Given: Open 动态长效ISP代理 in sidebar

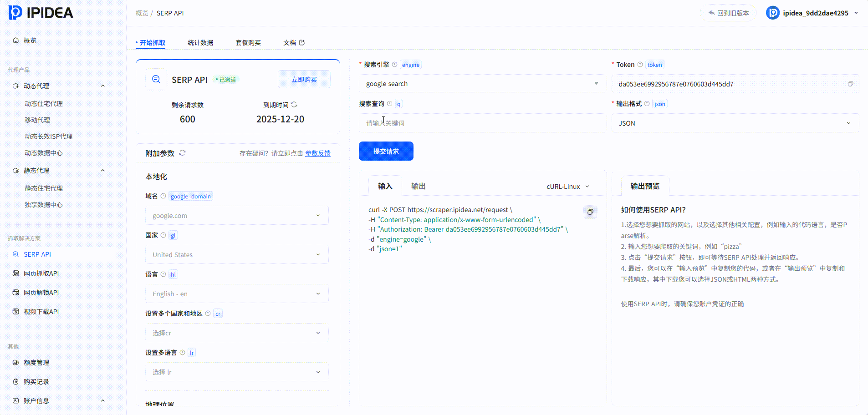Looking at the screenshot, I should [49, 137].
